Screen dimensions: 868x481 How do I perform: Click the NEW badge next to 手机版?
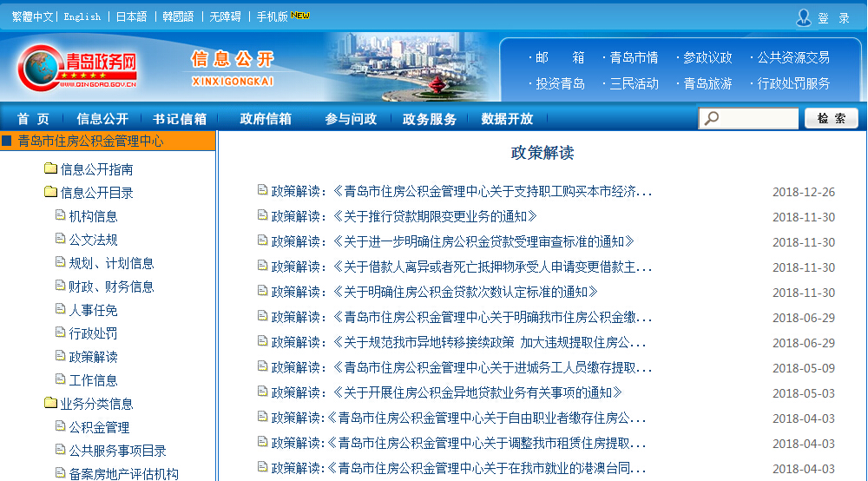[x=300, y=16]
